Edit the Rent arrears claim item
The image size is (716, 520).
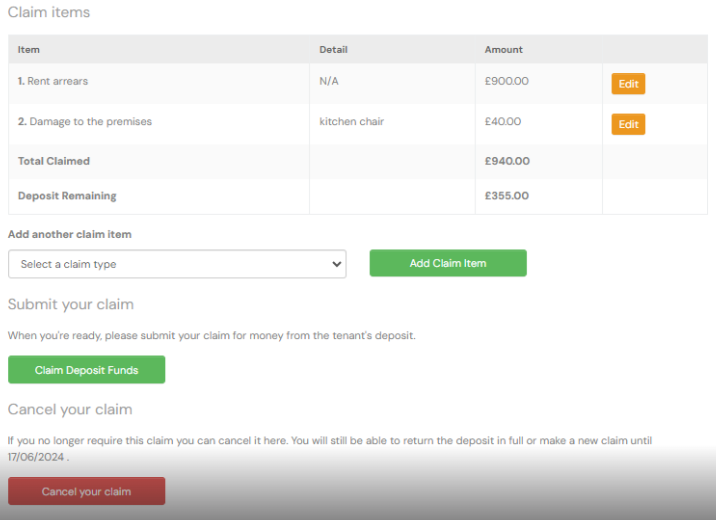coord(628,84)
